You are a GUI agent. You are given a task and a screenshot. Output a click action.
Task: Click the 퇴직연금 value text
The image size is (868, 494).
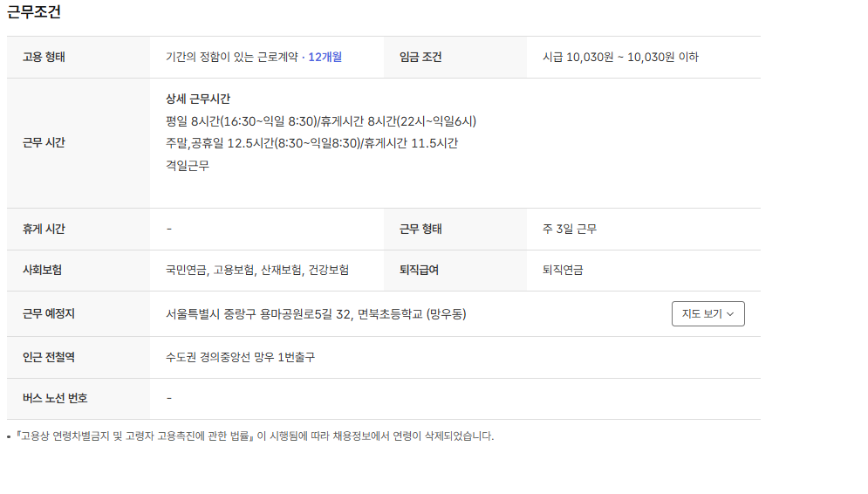563,271
